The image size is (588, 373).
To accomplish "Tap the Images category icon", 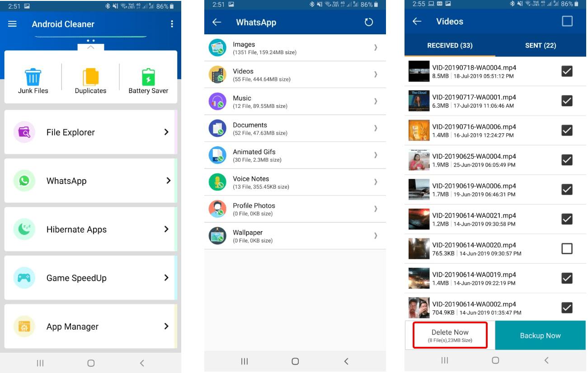I will click(217, 47).
